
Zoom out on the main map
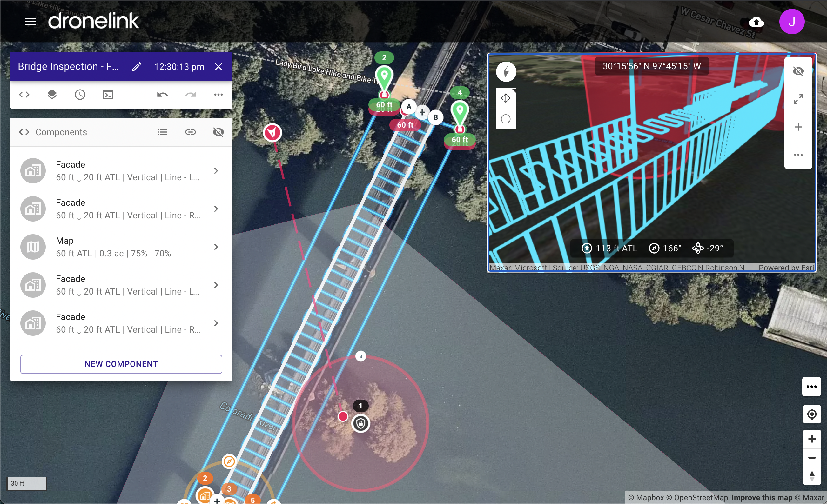tap(812, 458)
